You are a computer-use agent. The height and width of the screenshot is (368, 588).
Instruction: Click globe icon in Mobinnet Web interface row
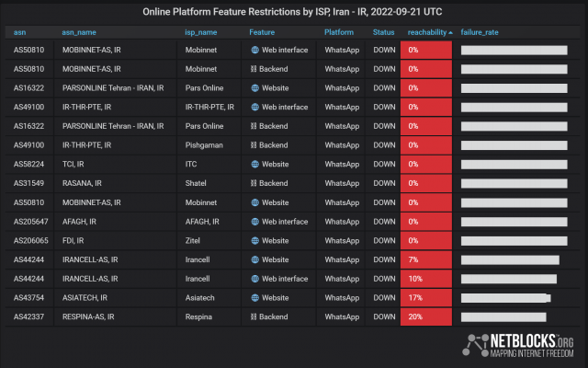point(255,50)
